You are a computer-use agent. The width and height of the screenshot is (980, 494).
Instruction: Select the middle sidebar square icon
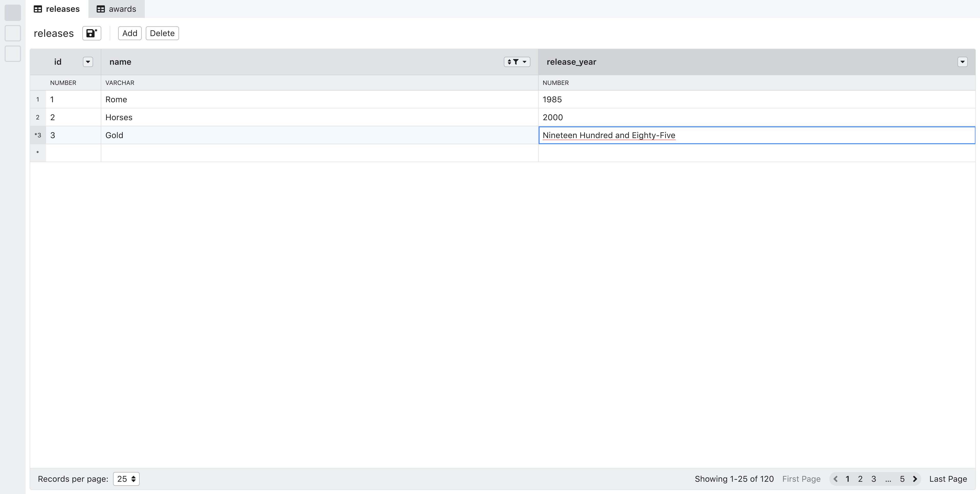[13, 33]
